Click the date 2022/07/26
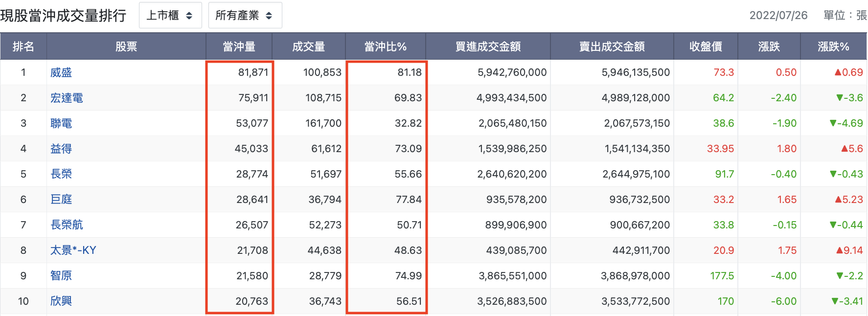This screenshot has width=868, height=316. click(x=778, y=15)
